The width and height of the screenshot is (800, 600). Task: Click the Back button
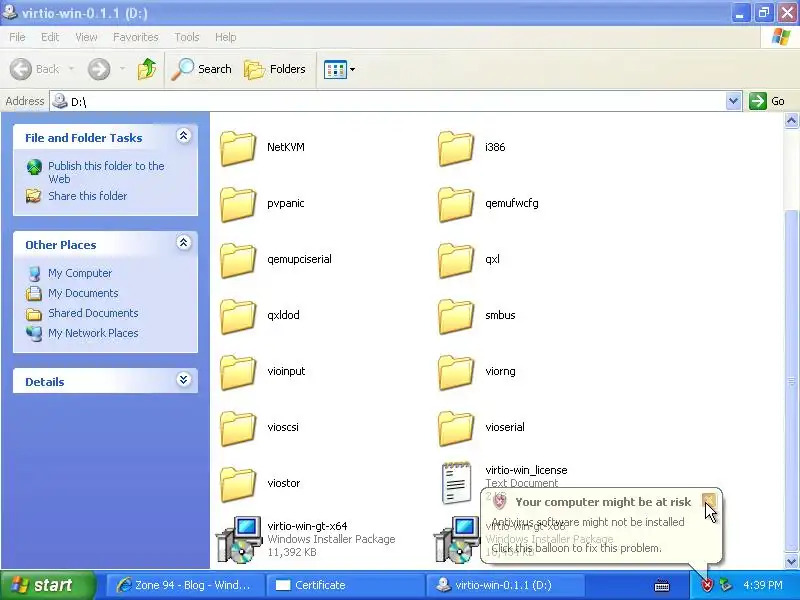click(35, 69)
